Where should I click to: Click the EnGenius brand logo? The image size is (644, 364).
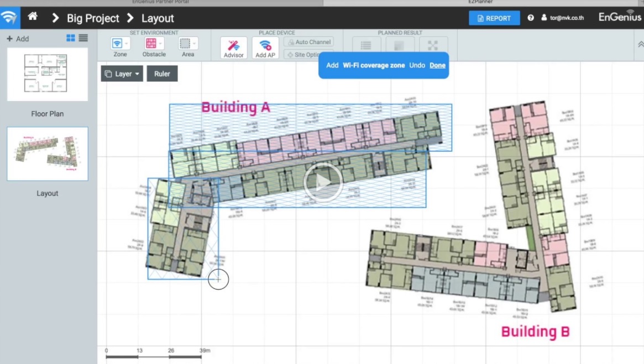click(620, 17)
